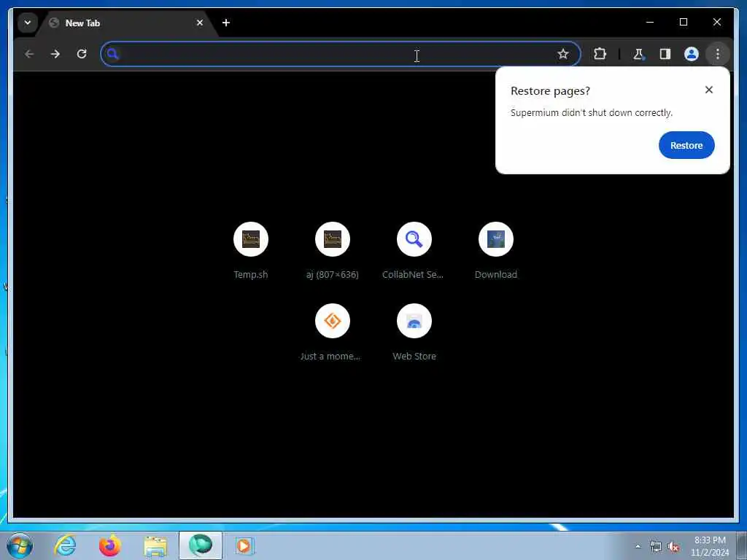Maximize the Supermium window
Viewport: 747px width, 560px height.
pos(683,22)
